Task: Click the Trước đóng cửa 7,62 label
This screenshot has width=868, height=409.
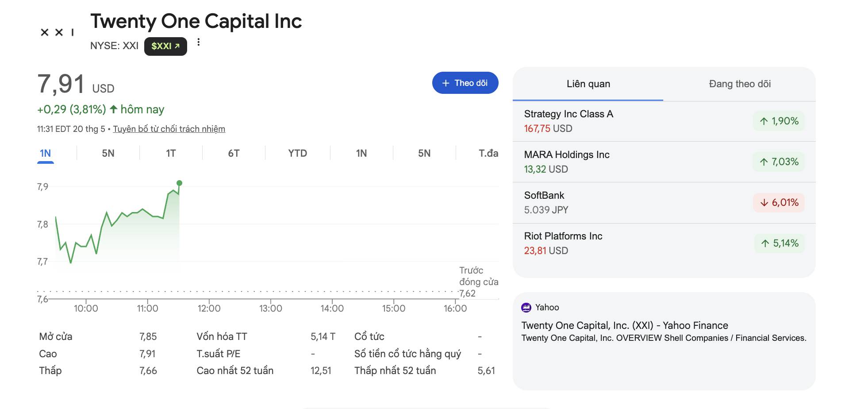Action: (478, 282)
